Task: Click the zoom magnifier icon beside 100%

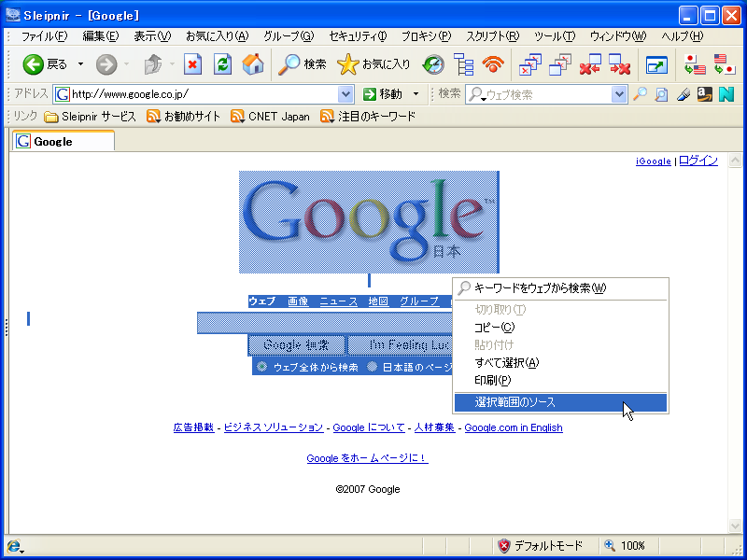Action: 610,545
